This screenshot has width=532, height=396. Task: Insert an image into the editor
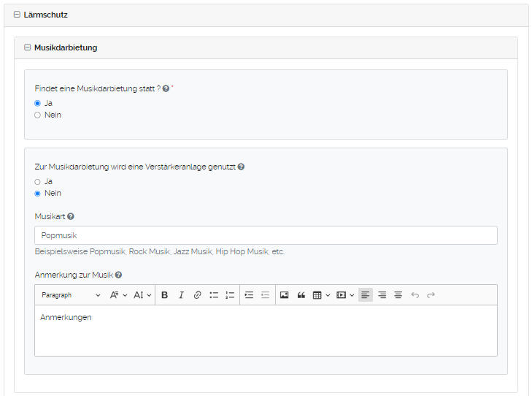click(284, 295)
